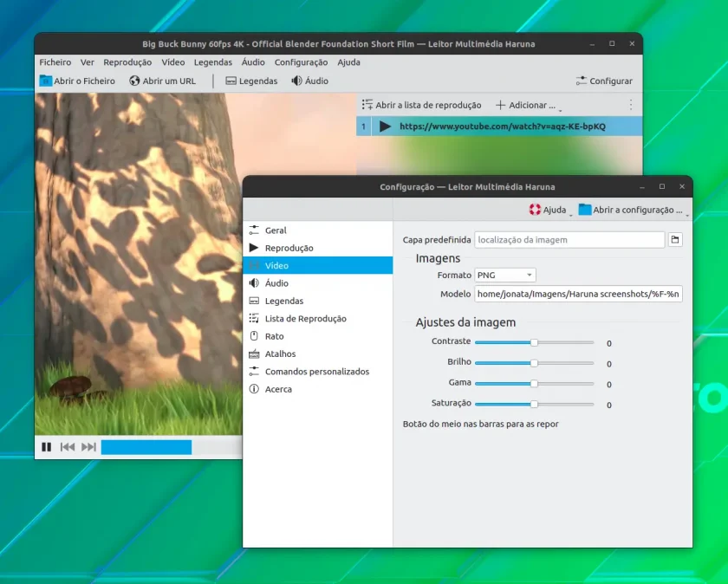The width and height of the screenshot is (728, 584).
Task: Open playlist three-dot overflow menu
Action: pos(631,105)
